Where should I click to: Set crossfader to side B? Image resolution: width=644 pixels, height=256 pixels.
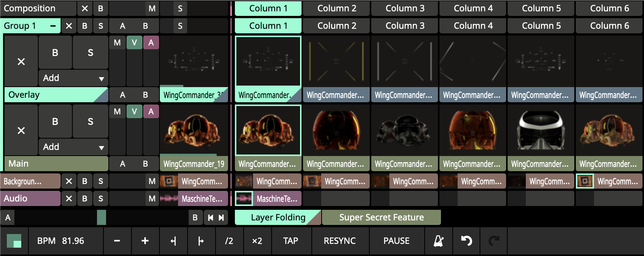tap(195, 217)
